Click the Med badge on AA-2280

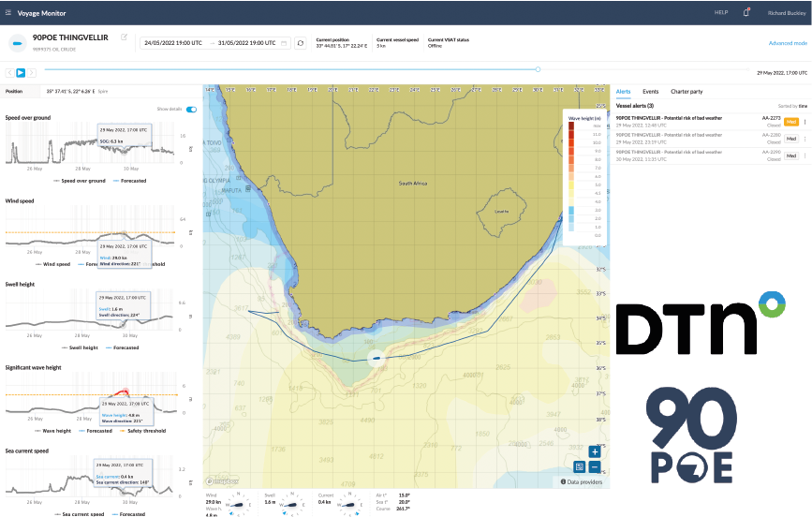tap(791, 139)
